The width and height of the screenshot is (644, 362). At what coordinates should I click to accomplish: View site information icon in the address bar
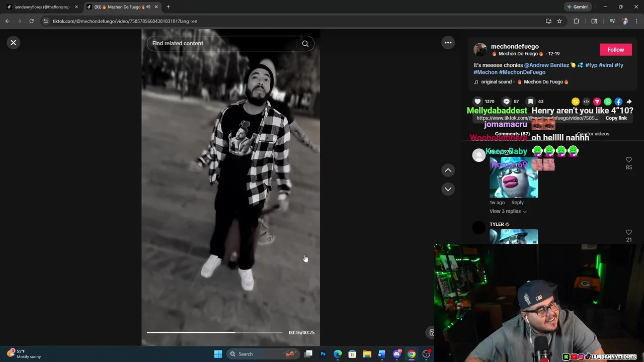pyautogui.click(x=46, y=21)
